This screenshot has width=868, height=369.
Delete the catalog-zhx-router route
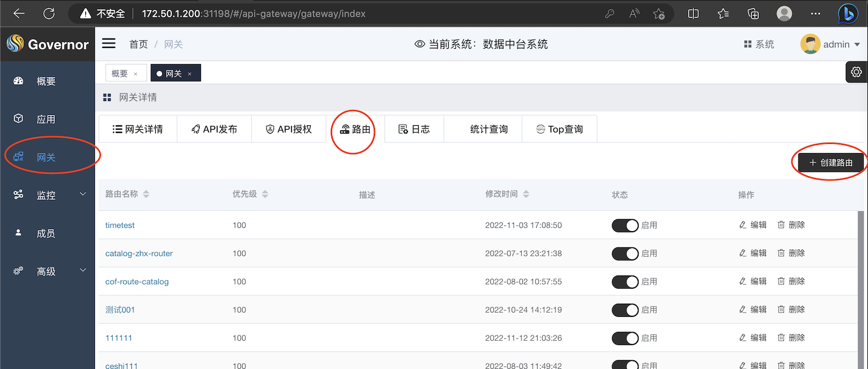pos(791,253)
